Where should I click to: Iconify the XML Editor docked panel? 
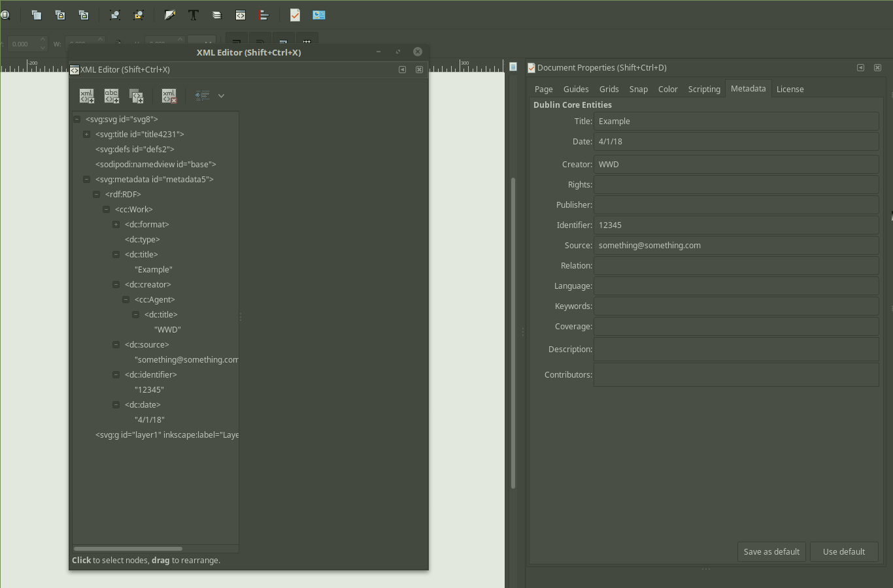[403, 69]
